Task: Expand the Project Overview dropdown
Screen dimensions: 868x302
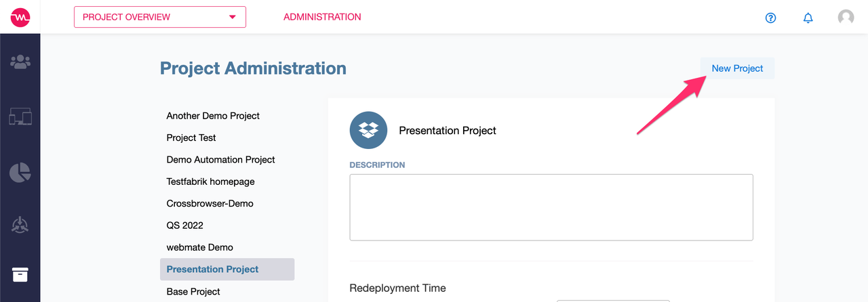Action: pyautogui.click(x=160, y=17)
